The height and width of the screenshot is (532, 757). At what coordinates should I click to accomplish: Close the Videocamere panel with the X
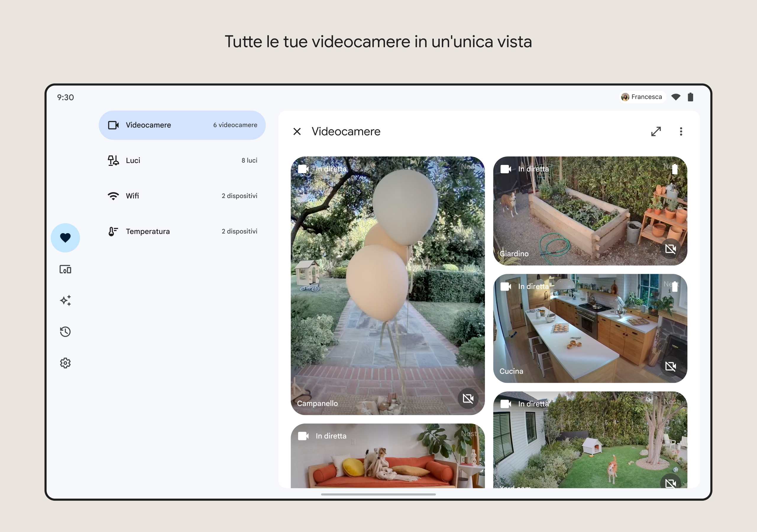tap(297, 132)
